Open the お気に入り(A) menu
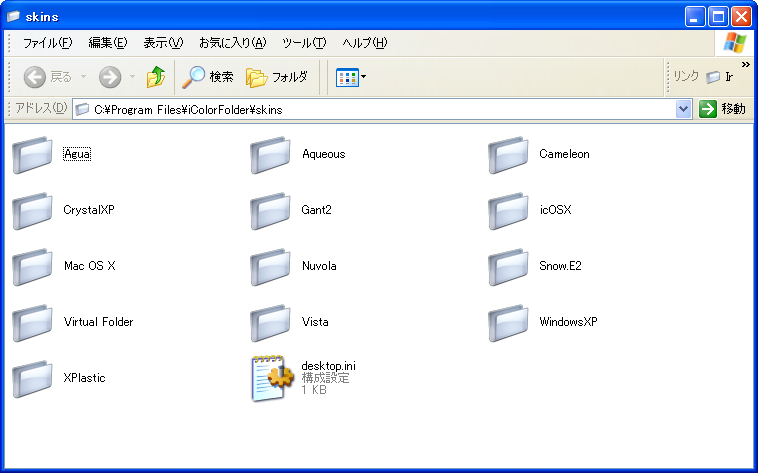The image size is (758, 473). click(x=233, y=43)
